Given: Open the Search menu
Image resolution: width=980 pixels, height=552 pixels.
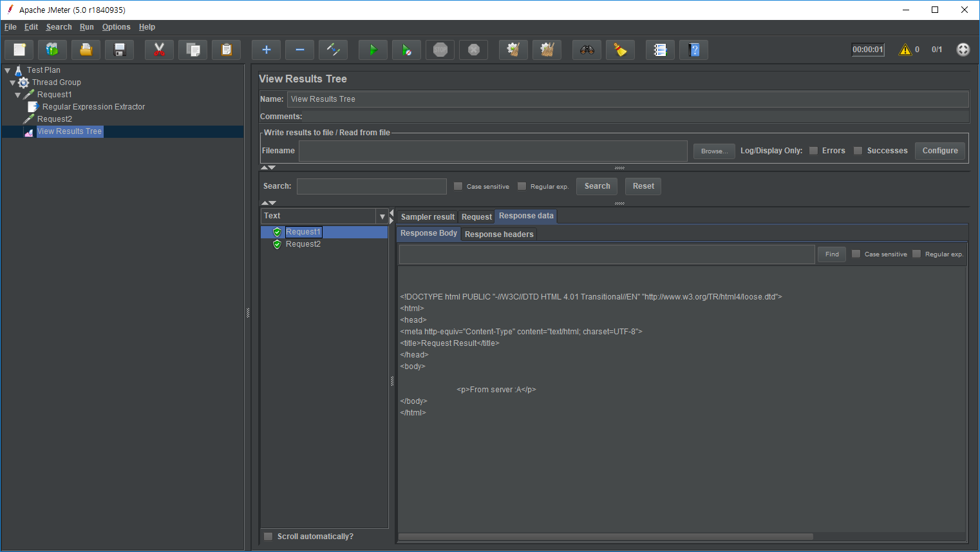Looking at the screenshot, I should click(59, 27).
